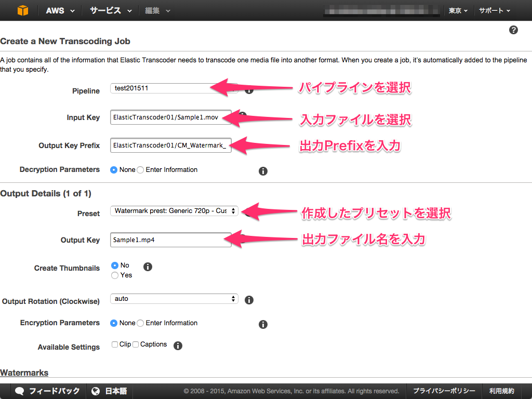Open the help question mark icon
This screenshot has width=532, height=399.
point(513,30)
